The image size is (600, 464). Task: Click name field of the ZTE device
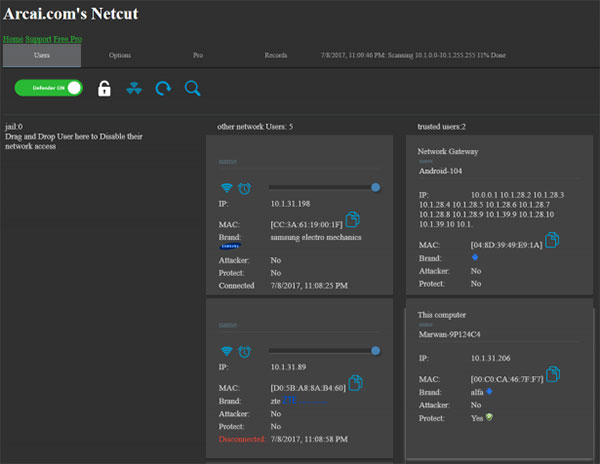click(x=299, y=325)
